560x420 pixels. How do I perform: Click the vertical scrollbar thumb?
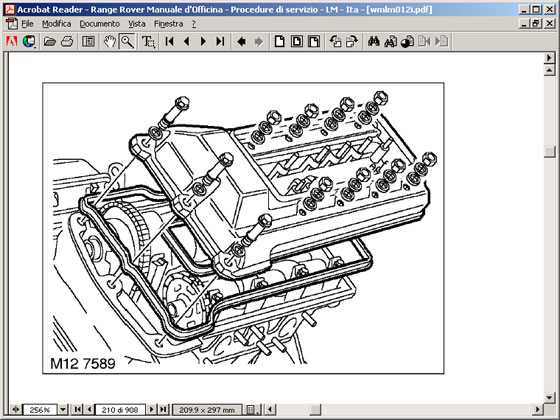coord(549,151)
